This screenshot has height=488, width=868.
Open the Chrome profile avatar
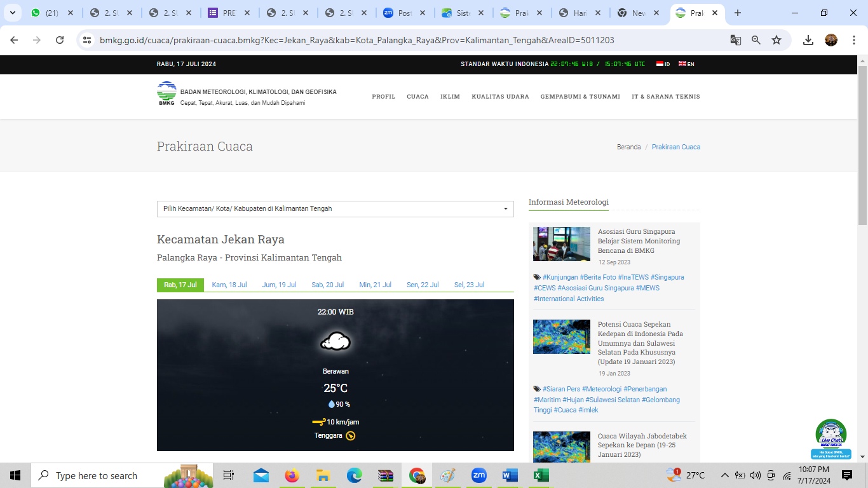[831, 40]
